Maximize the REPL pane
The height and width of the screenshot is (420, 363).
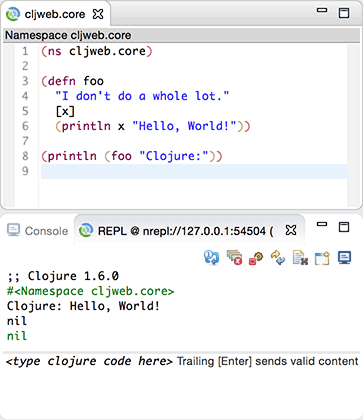(344, 227)
